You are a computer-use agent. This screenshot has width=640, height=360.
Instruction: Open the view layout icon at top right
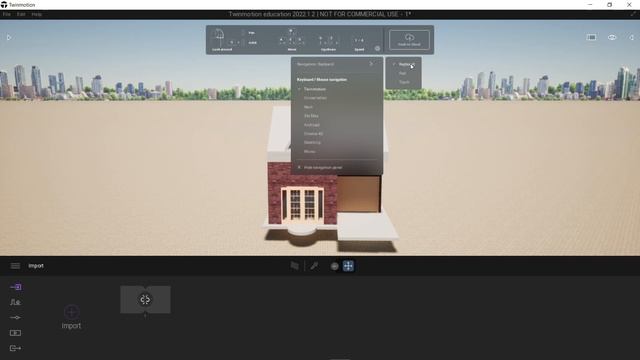pyautogui.click(x=591, y=37)
